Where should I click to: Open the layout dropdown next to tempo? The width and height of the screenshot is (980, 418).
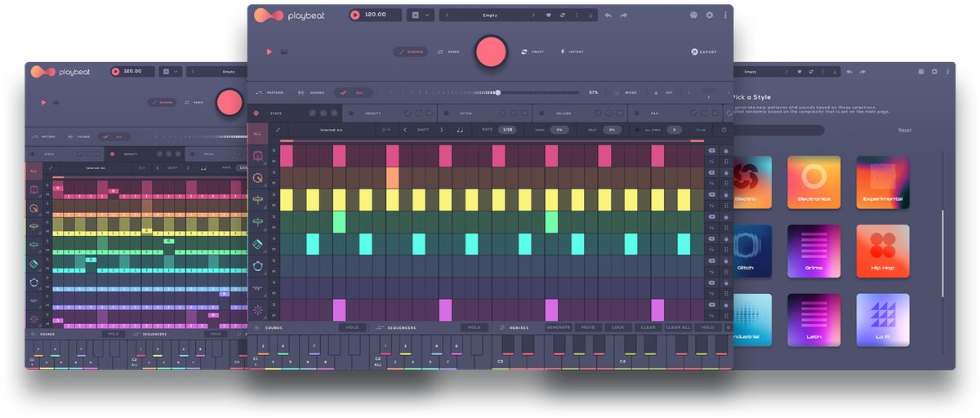point(421,15)
